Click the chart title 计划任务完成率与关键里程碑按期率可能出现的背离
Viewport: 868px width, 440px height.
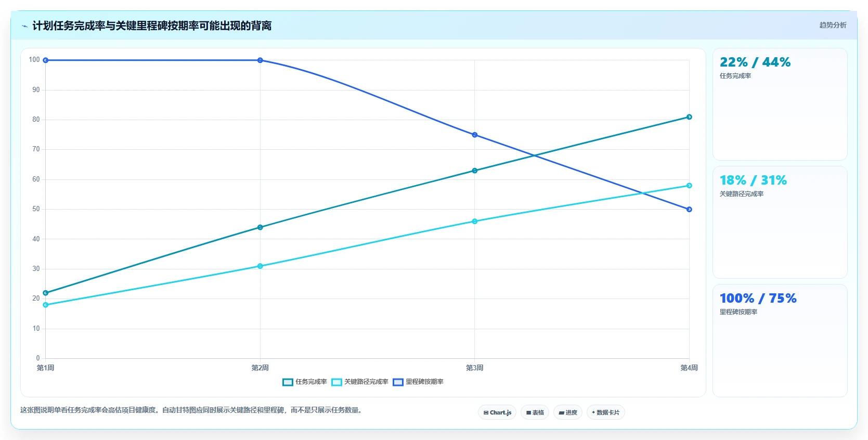pyautogui.click(x=152, y=26)
